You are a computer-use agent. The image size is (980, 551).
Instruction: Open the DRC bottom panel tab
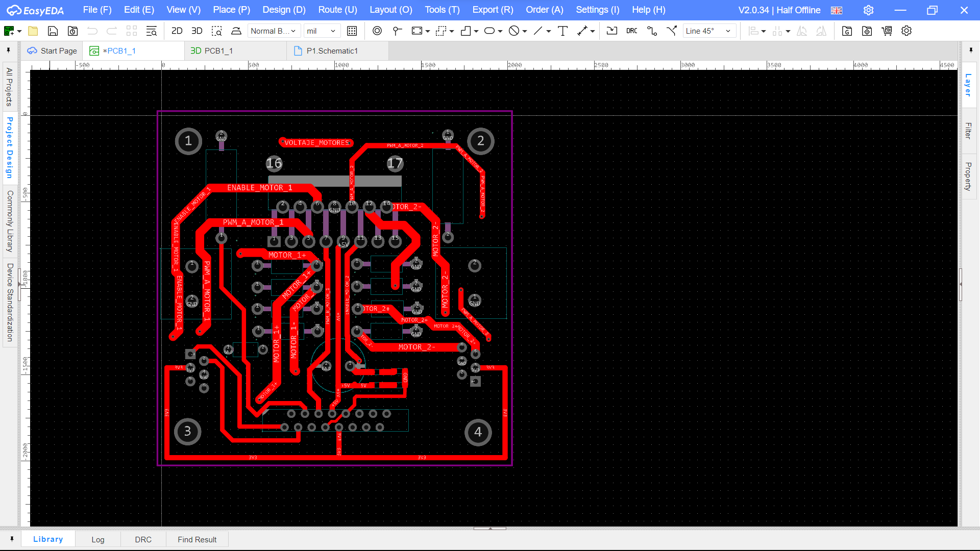coord(143,539)
